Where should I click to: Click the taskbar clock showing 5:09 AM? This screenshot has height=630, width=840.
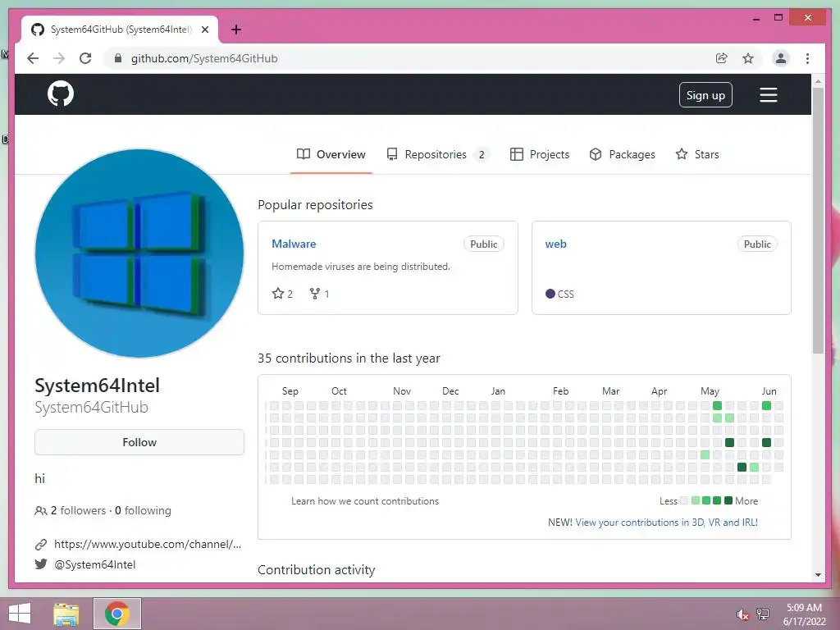804,614
